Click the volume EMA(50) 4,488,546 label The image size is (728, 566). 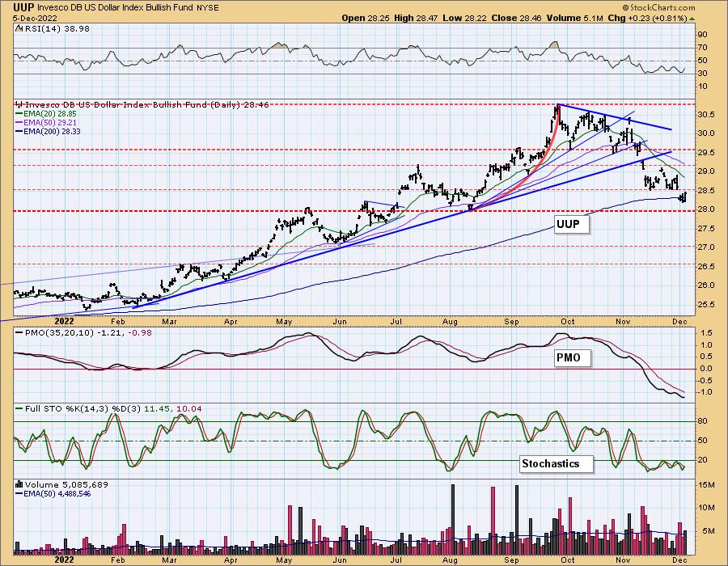point(53,493)
